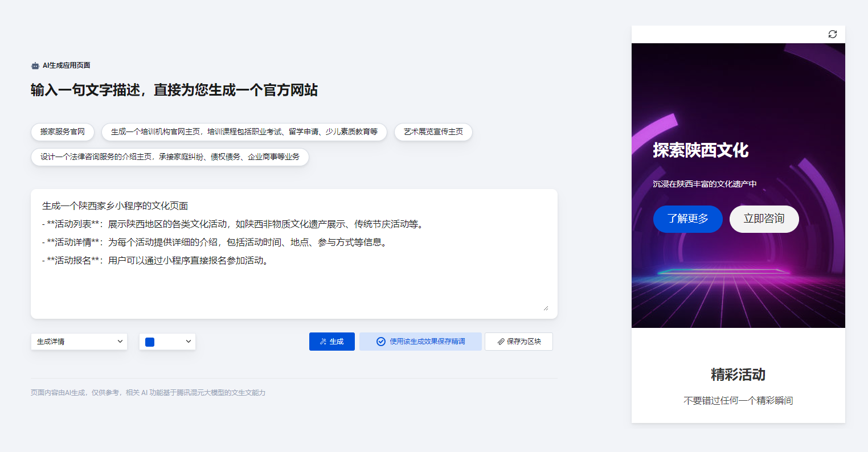Viewport: 868px width, 452px height.
Task: Click the 活动列表 line in prompt
Action: click(234, 224)
